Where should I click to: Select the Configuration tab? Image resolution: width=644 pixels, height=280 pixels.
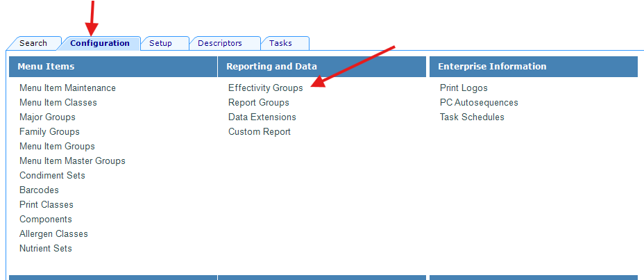click(99, 43)
